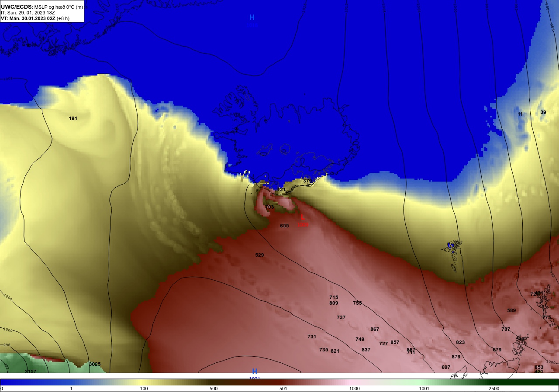Viewport: 559px width, 392px height.
Task: Click the height value 737
Action: pyautogui.click(x=341, y=317)
